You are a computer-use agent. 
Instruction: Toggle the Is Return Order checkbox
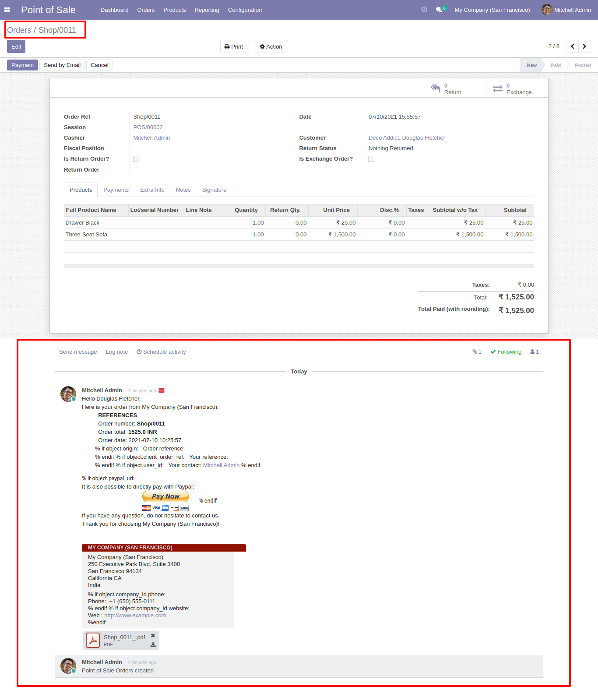coord(136,159)
